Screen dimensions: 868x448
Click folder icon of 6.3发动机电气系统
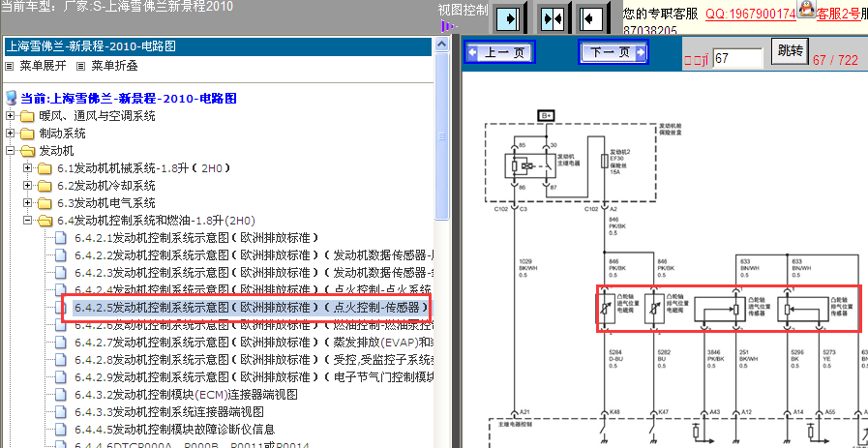[x=45, y=203]
